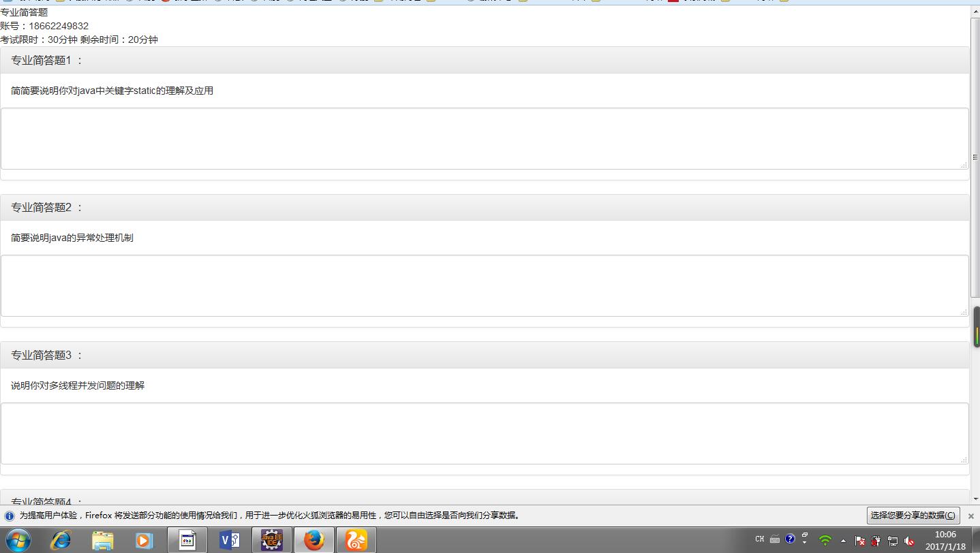Show hidden tray icons arrow

pos(843,541)
